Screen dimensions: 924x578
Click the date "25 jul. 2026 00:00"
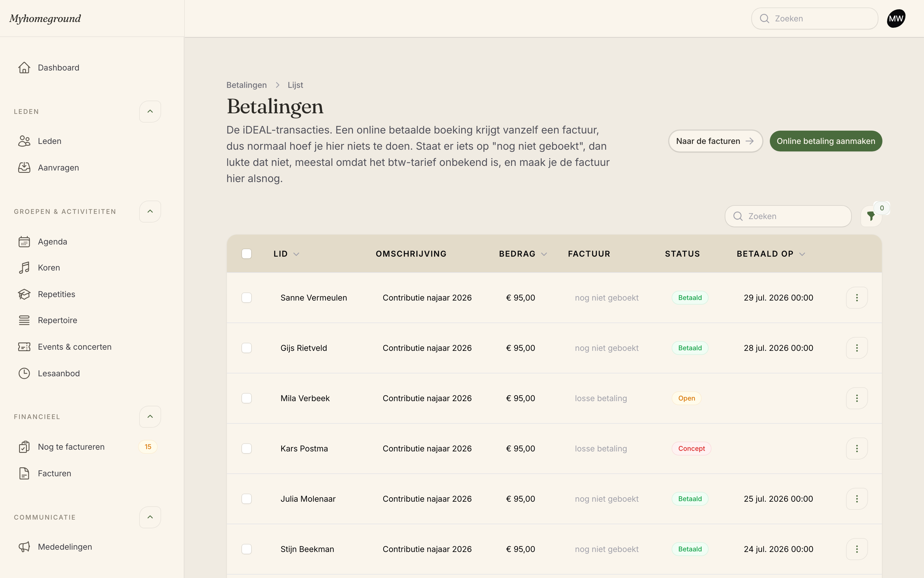click(x=778, y=499)
